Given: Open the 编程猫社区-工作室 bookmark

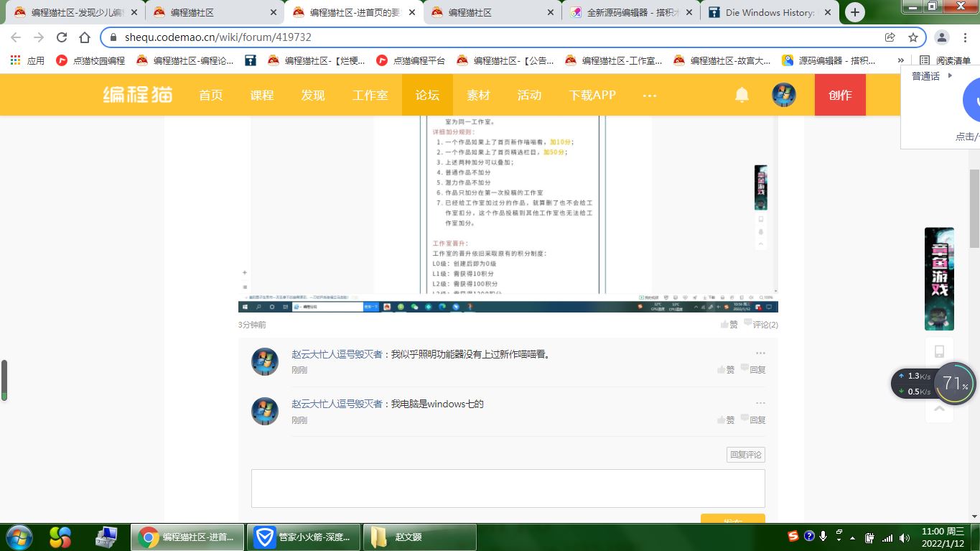Looking at the screenshot, I should [614, 61].
